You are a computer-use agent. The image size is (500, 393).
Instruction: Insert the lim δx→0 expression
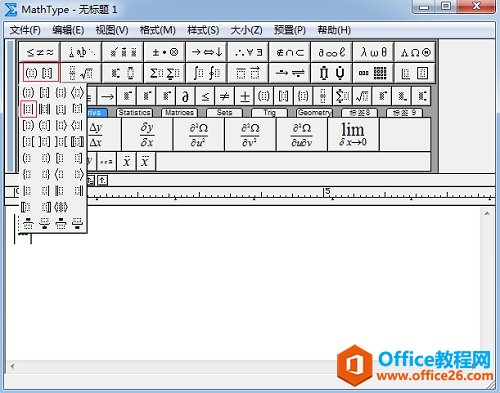[353, 135]
